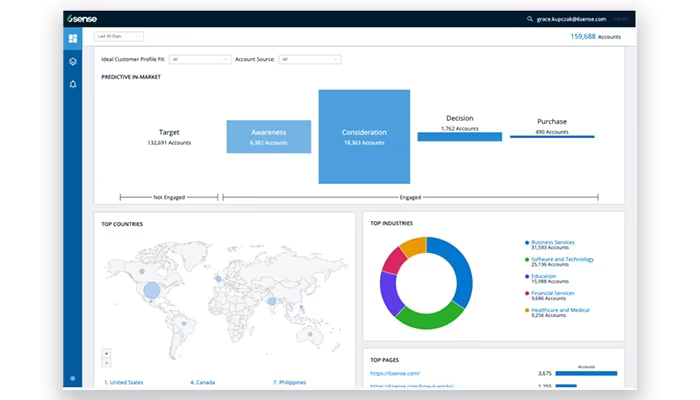The width and height of the screenshot is (700, 400).
Task: Open the notifications bell icon
Action: coord(73,84)
